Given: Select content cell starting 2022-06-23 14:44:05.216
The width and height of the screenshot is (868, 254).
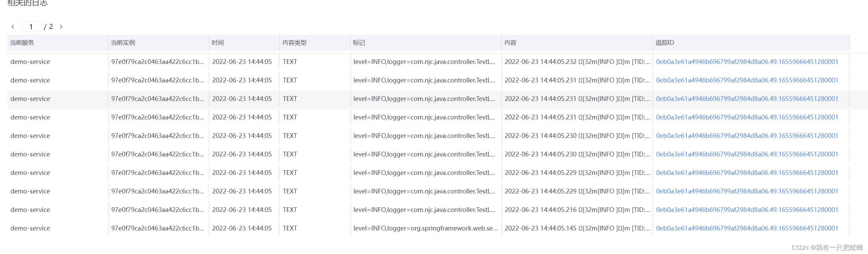Looking at the screenshot, I should click(577, 210).
